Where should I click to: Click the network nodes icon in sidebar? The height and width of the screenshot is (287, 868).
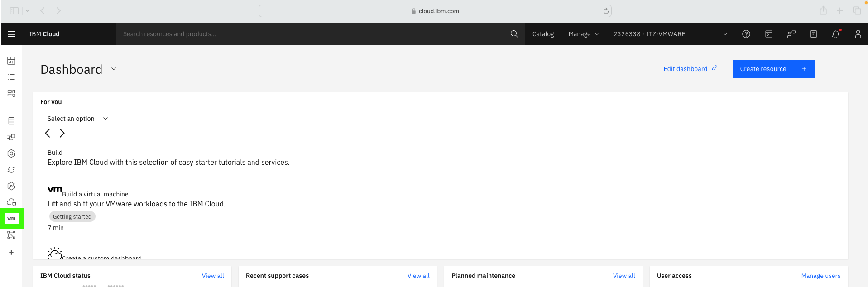[11, 235]
